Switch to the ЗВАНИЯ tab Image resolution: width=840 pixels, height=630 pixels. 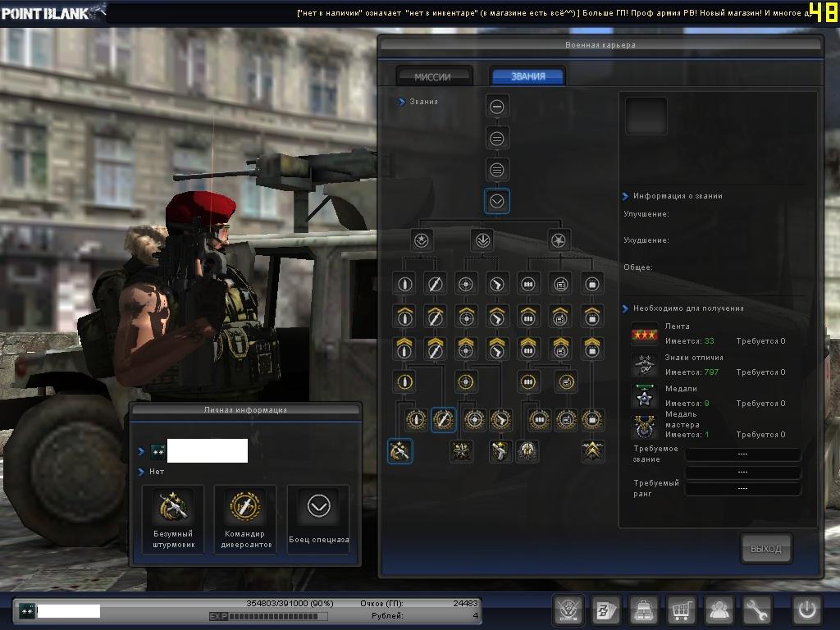click(527, 76)
